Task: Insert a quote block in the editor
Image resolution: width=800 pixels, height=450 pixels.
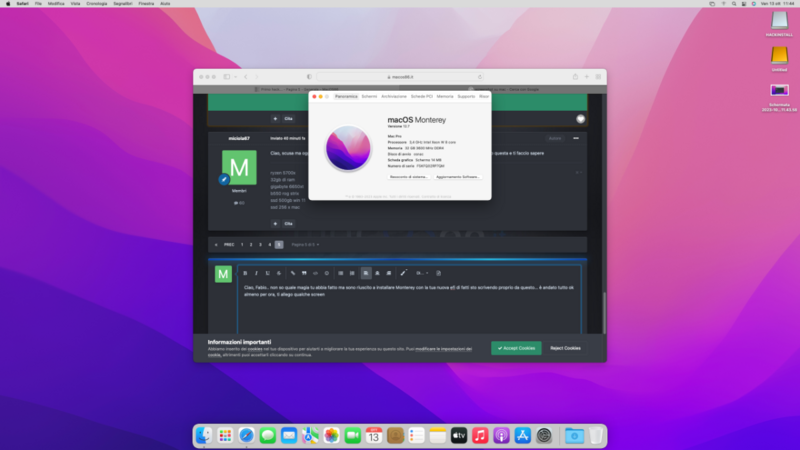Action: pyautogui.click(x=304, y=273)
